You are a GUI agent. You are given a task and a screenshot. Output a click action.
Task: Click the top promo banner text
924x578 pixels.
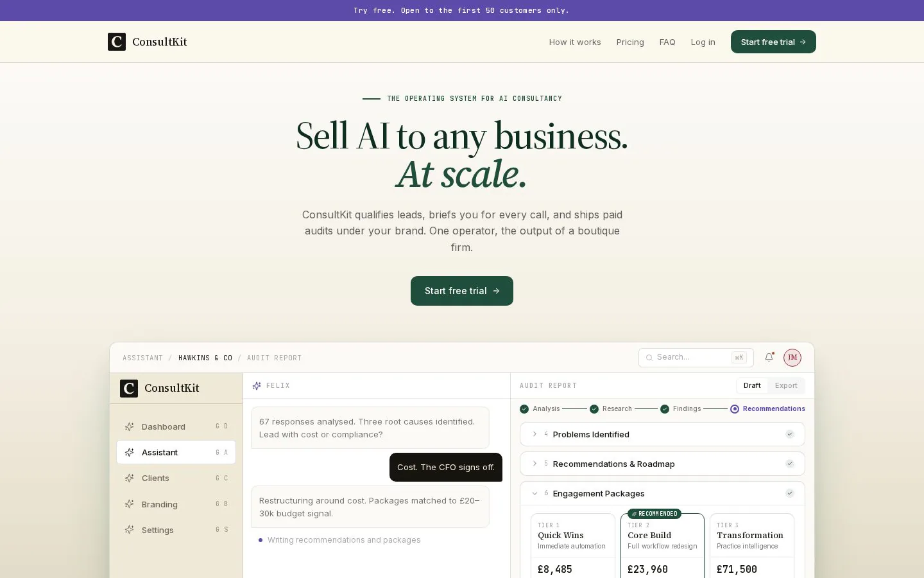point(461,10)
